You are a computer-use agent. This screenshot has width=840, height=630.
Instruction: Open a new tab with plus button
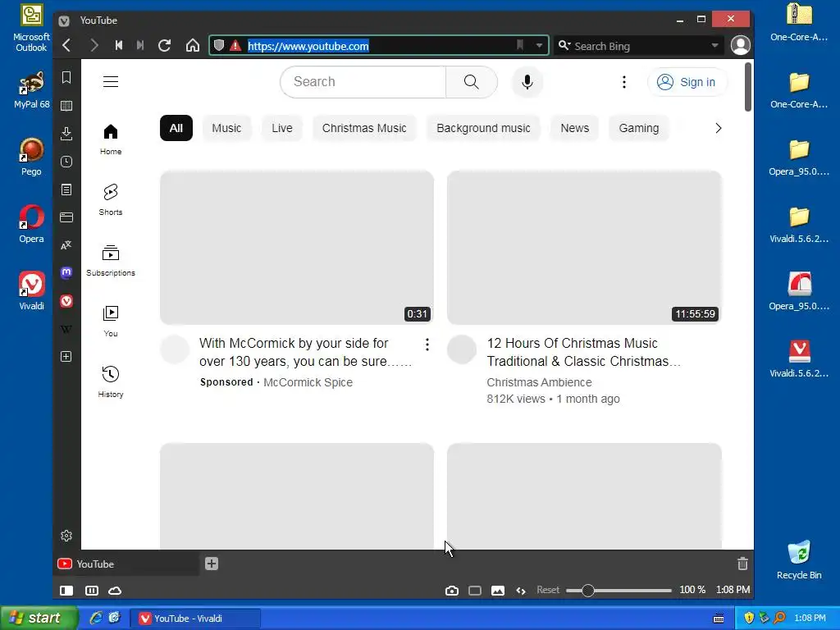pyautogui.click(x=212, y=564)
